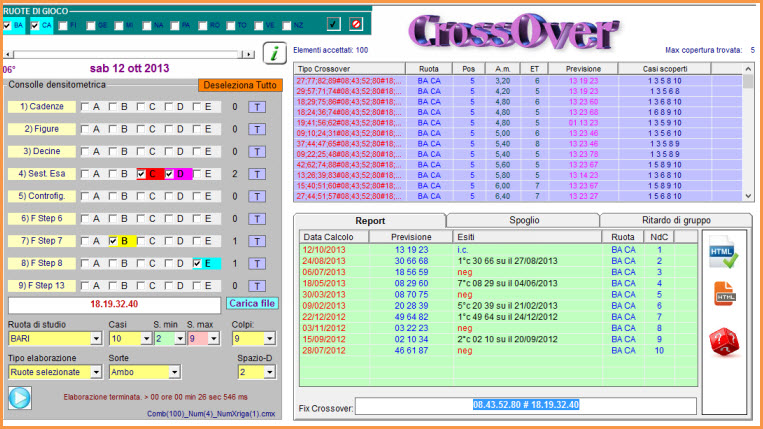This screenshot has height=429, width=763.
Task: Click the red dice icon
Action: point(724,342)
